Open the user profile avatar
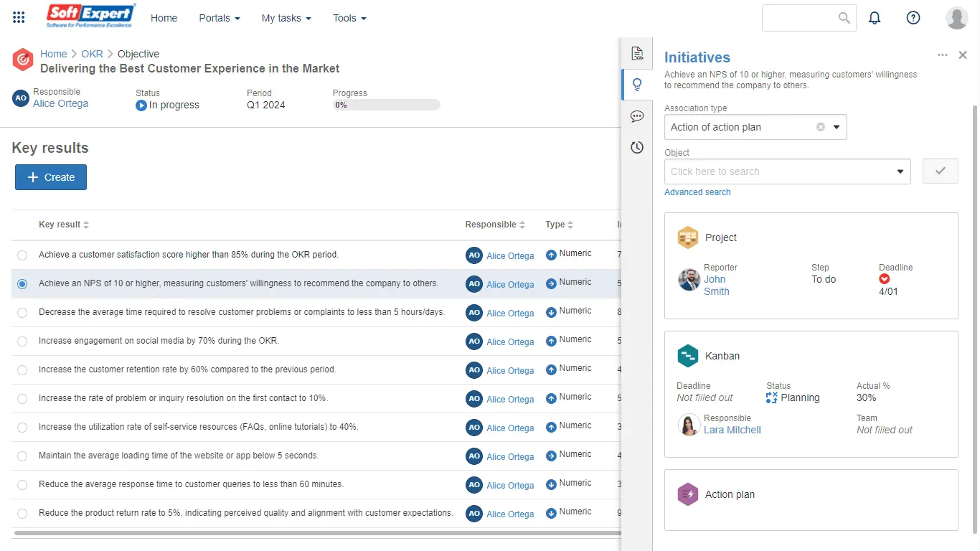Image resolution: width=980 pixels, height=551 pixels. coord(956,18)
